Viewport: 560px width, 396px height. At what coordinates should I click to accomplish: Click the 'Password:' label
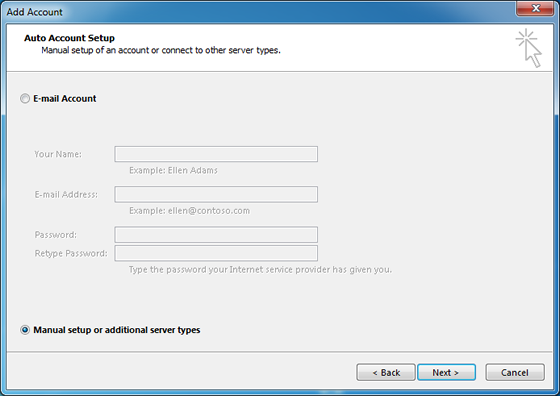[x=55, y=235]
